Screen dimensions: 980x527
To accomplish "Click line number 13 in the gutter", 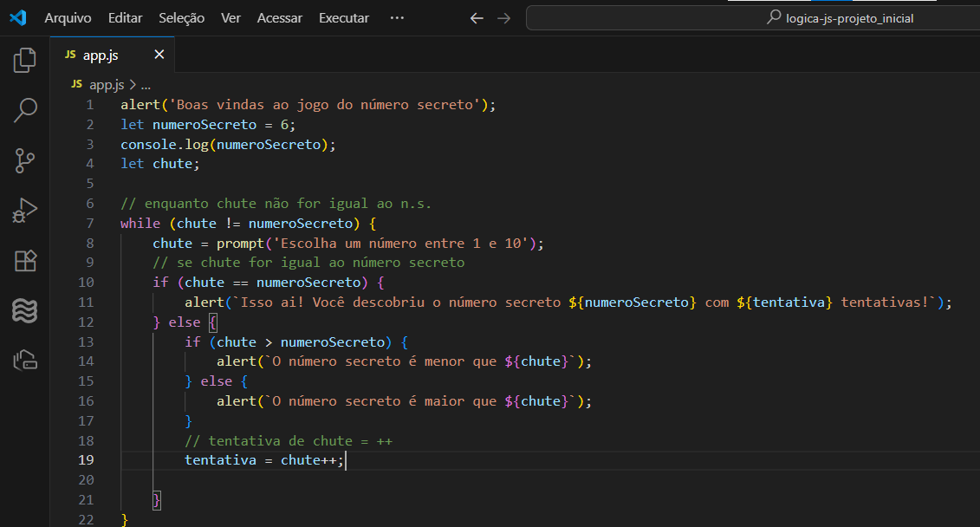I will pyautogui.click(x=87, y=342).
